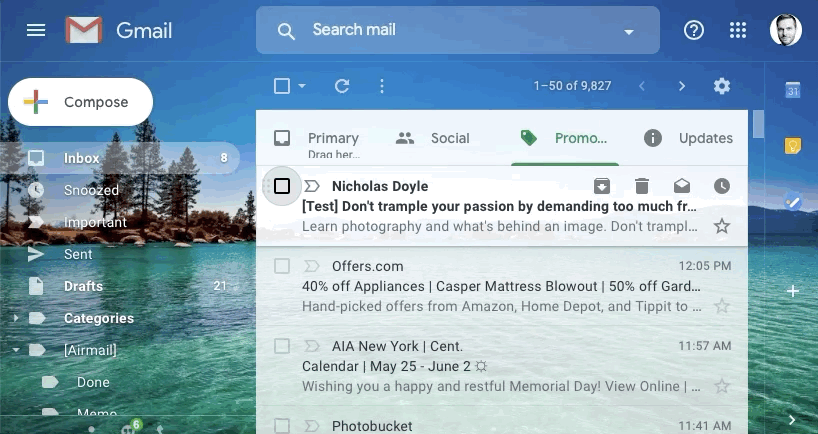Open "[Test] Don't trample your passion" email
Image resolution: width=818 pixels, height=434 pixels.
point(499,206)
